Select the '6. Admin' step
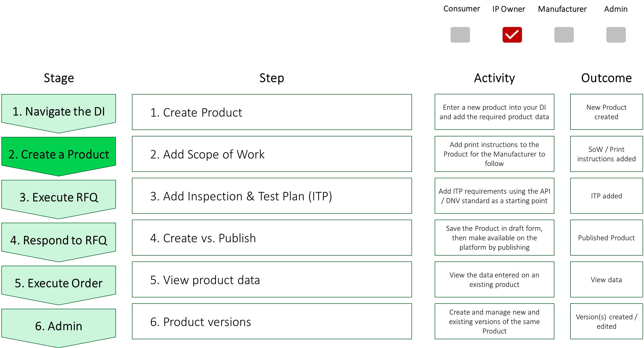Screen dimensions: 644x348 click(58, 326)
